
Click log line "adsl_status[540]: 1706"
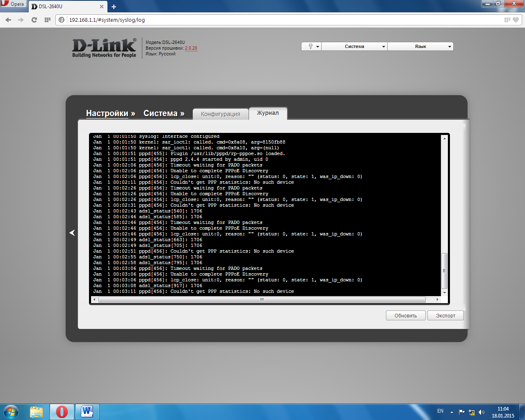148,211
